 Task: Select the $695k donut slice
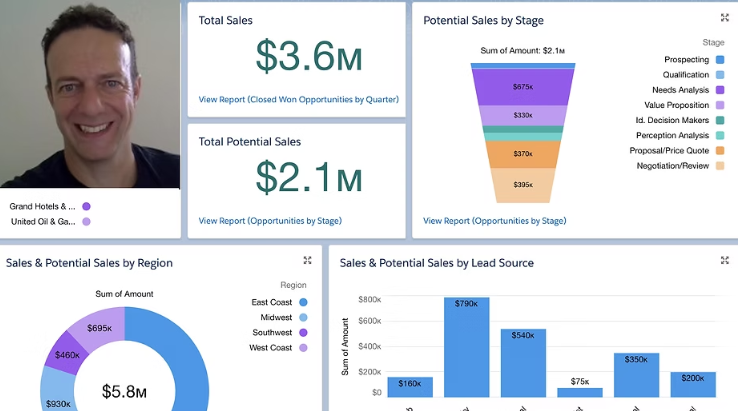click(99, 328)
